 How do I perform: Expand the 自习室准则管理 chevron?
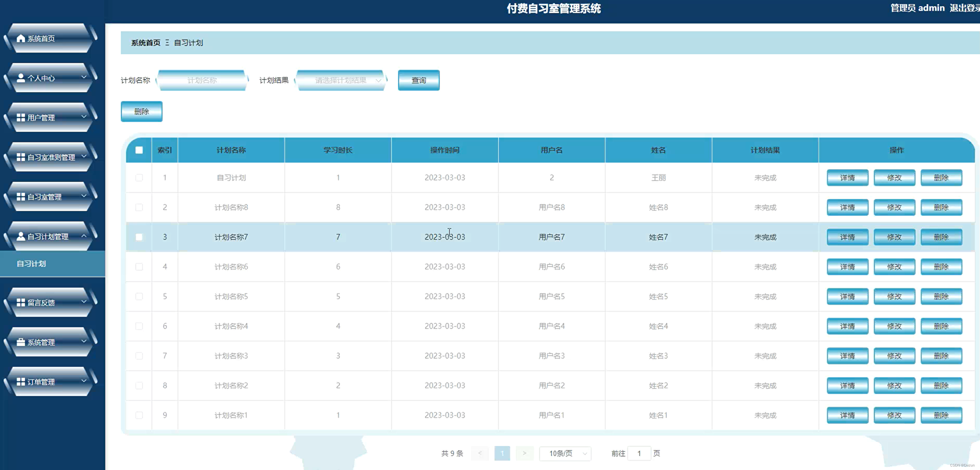point(84,156)
